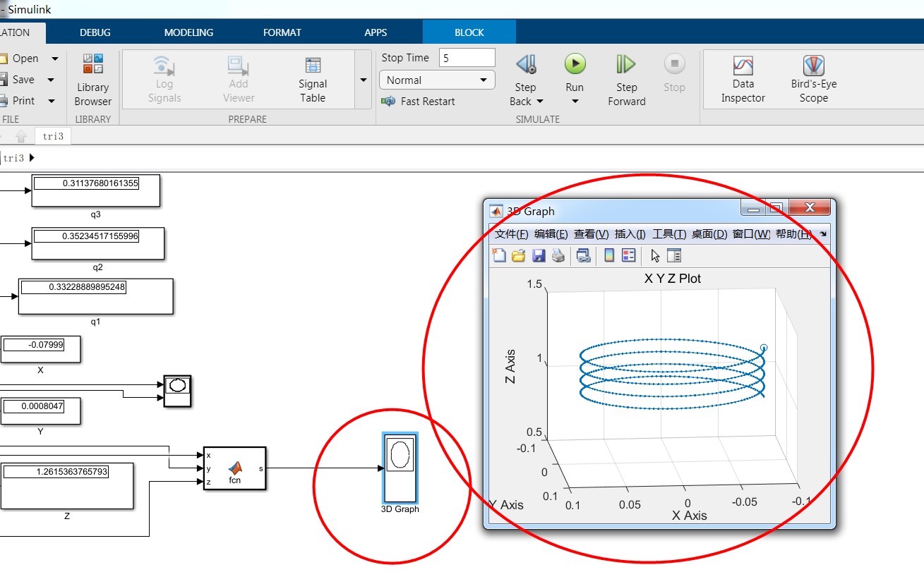Image resolution: width=924 pixels, height=572 pixels.
Task: Open 工具(T) menu in 3D Graph window
Action: (668, 234)
